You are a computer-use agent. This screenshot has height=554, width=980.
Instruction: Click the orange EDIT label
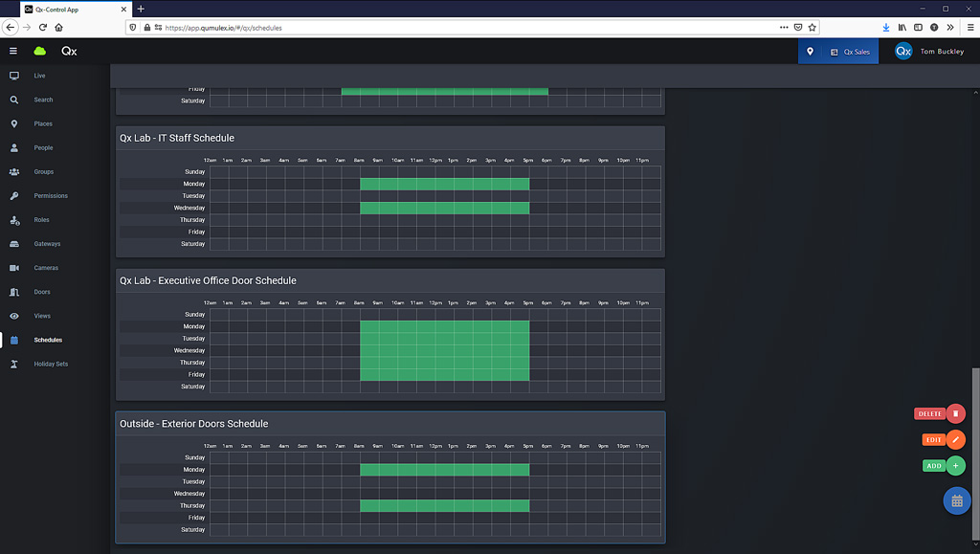tap(934, 440)
